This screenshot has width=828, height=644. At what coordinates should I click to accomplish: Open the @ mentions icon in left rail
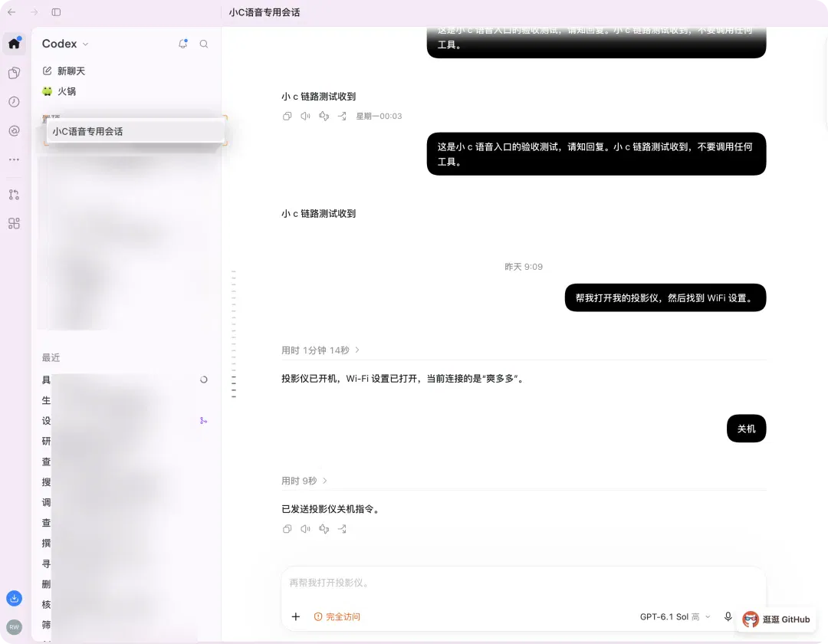(15, 130)
